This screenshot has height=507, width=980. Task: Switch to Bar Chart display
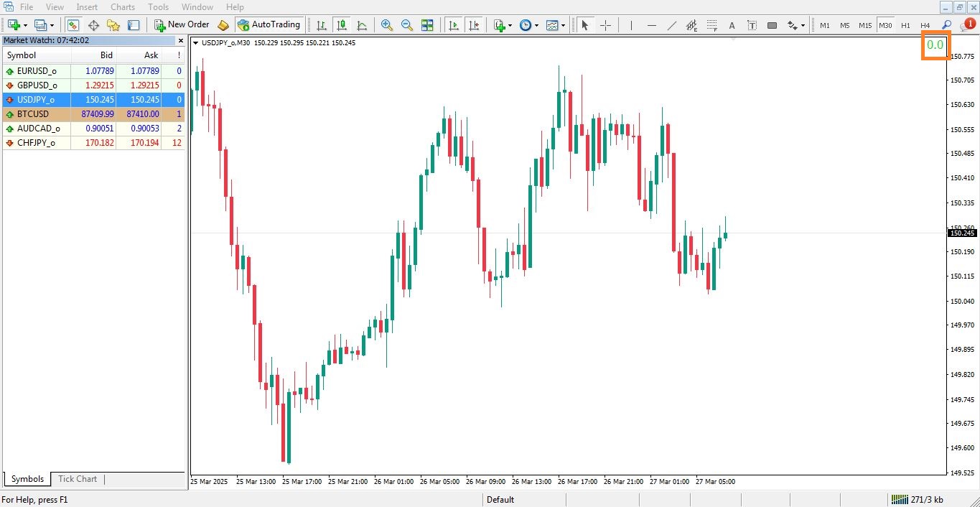coord(322,25)
